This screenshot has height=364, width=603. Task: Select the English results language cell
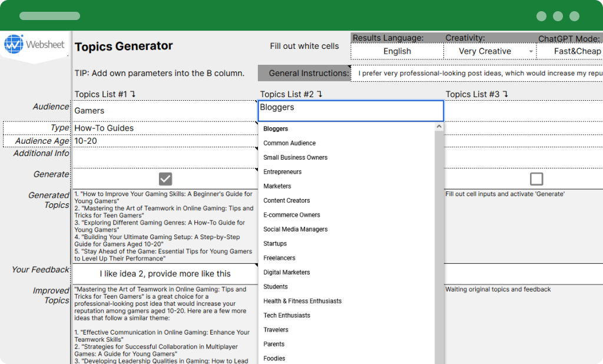click(397, 52)
